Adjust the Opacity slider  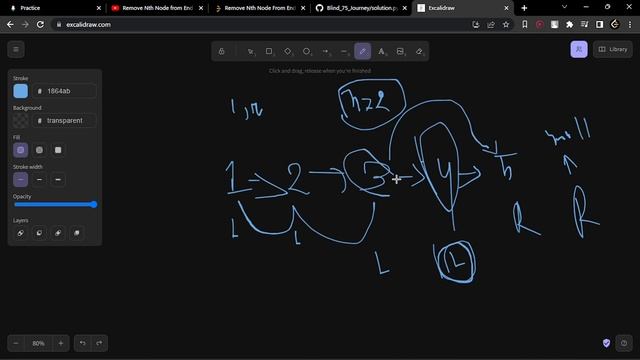[55, 204]
